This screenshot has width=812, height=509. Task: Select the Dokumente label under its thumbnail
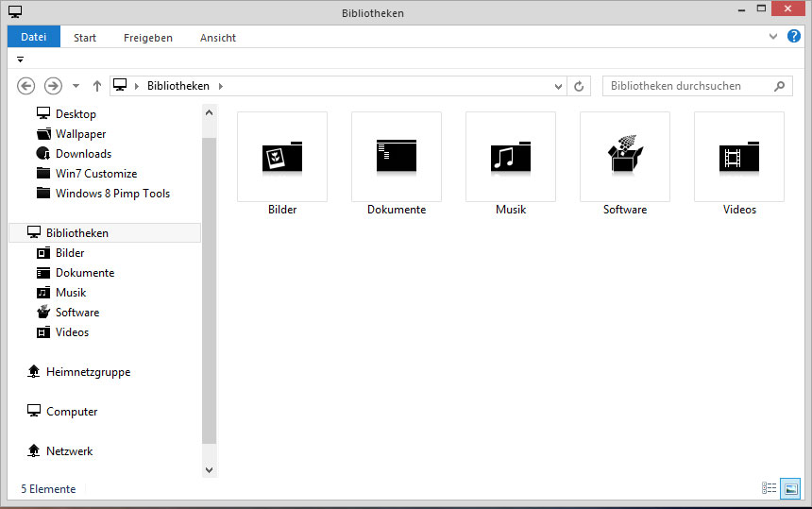[397, 210]
